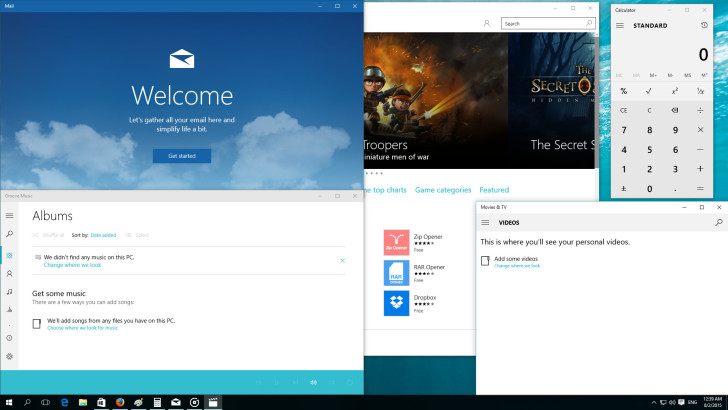Screen dimensions: 728x410
Task: Open Action Center in system tray
Action: click(681, 402)
